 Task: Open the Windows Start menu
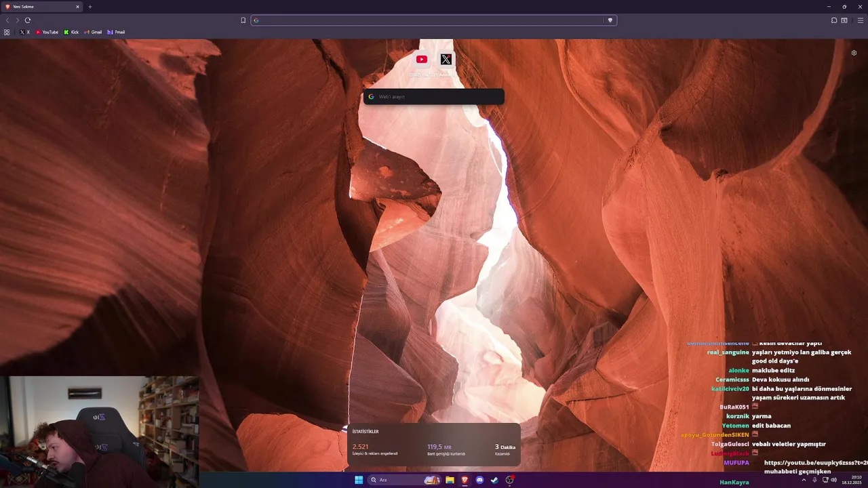[x=359, y=480]
